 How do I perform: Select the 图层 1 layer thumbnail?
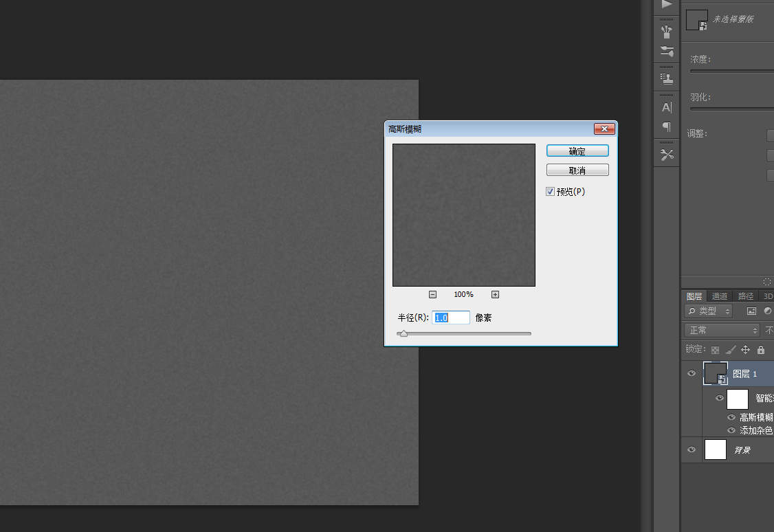click(716, 374)
